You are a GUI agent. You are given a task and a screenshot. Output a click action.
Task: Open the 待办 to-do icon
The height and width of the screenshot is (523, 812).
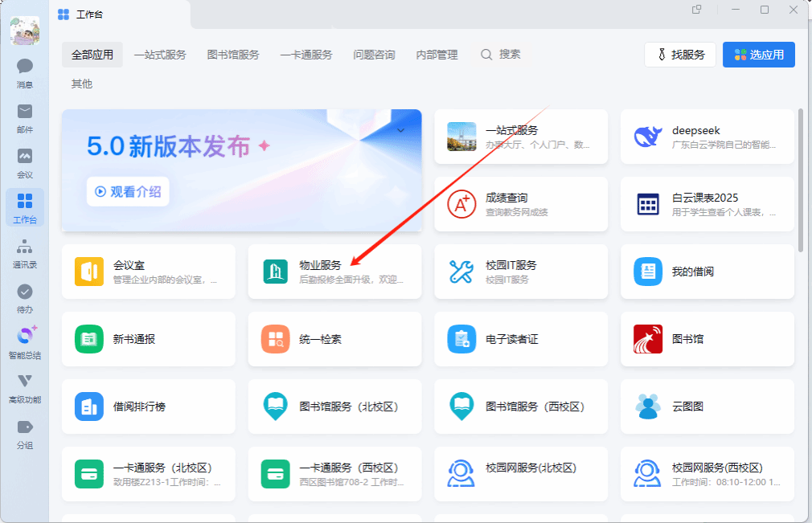click(25, 292)
